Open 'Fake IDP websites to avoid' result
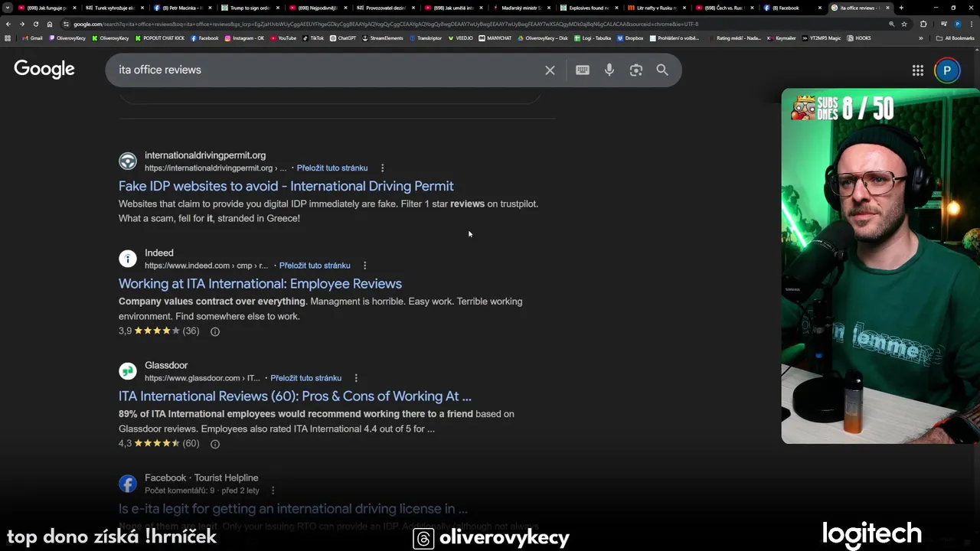The height and width of the screenshot is (551, 980). (x=286, y=186)
